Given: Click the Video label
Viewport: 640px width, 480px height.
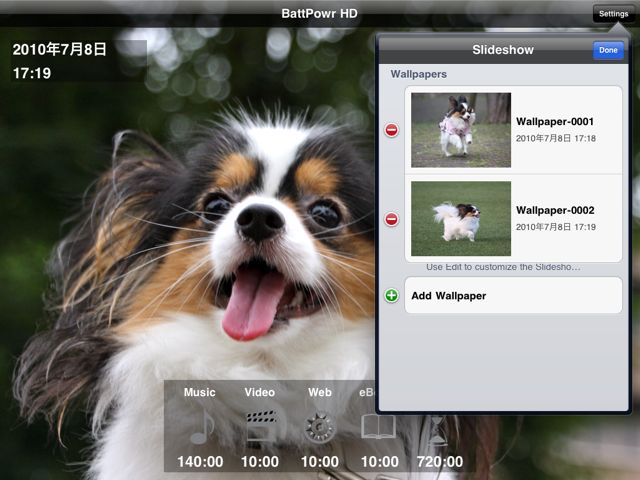Looking at the screenshot, I should point(260,392).
